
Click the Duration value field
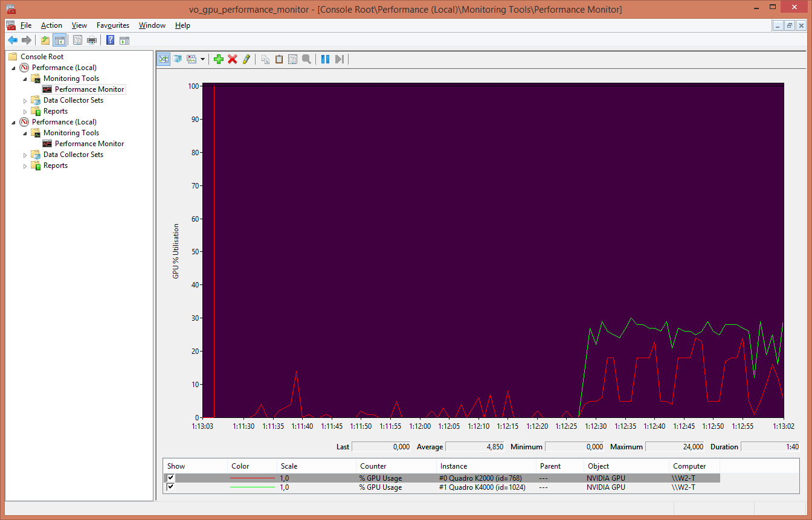[x=770, y=447]
